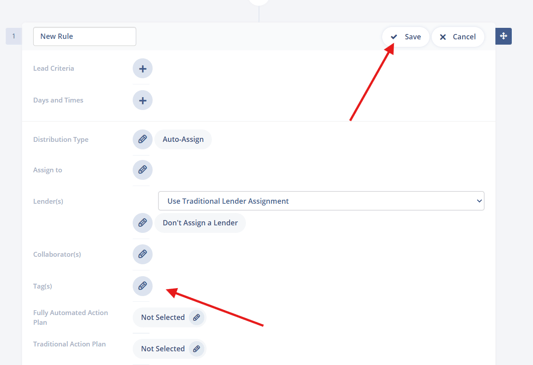533x365 pixels.
Task: Click the move rule handle icon
Action: 503,36
